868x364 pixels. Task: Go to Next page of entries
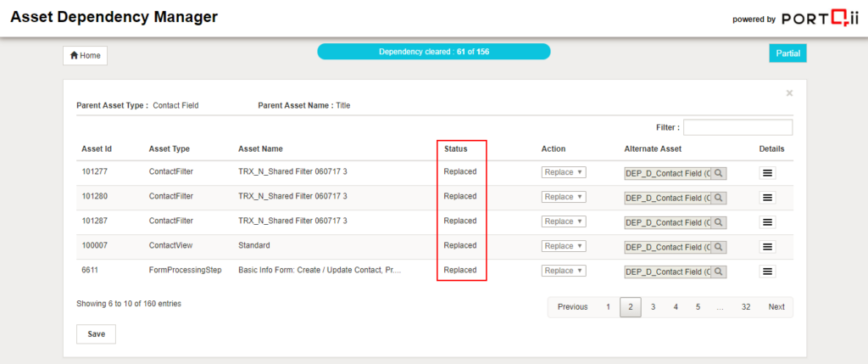[x=776, y=307]
